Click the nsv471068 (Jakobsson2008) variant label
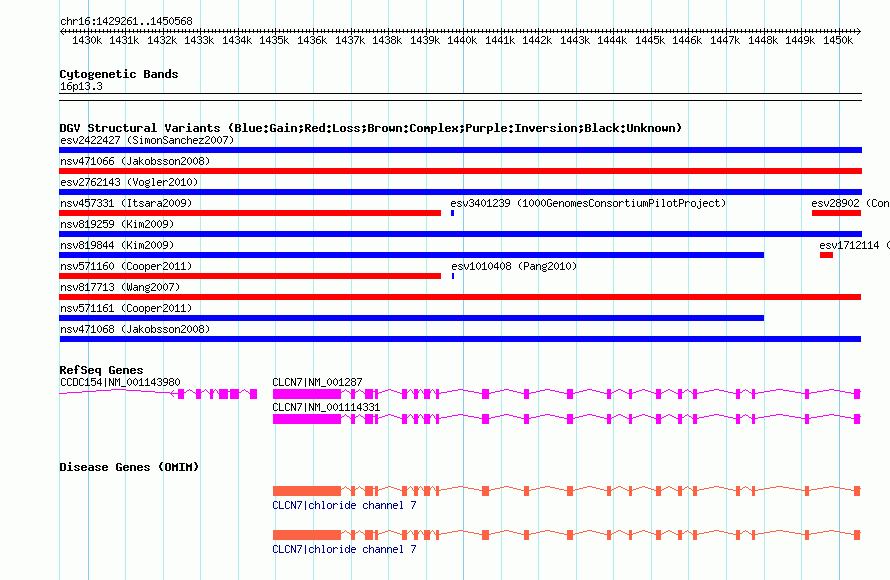 coord(135,329)
